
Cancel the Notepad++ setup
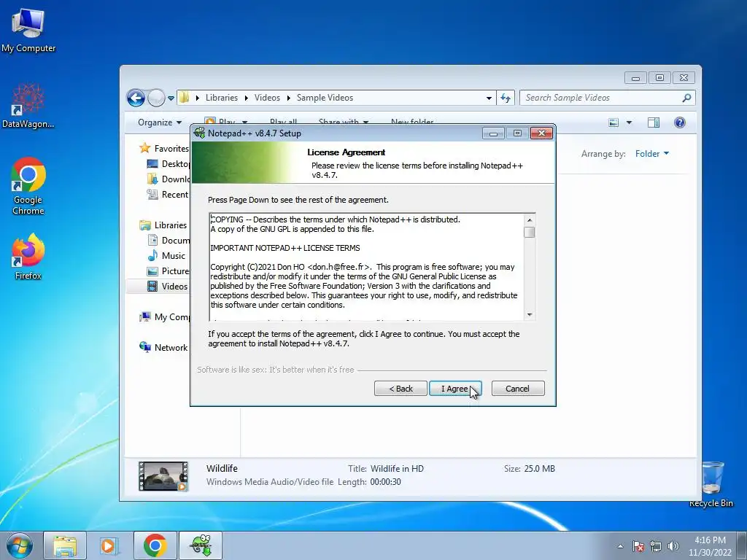tap(518, 389)
